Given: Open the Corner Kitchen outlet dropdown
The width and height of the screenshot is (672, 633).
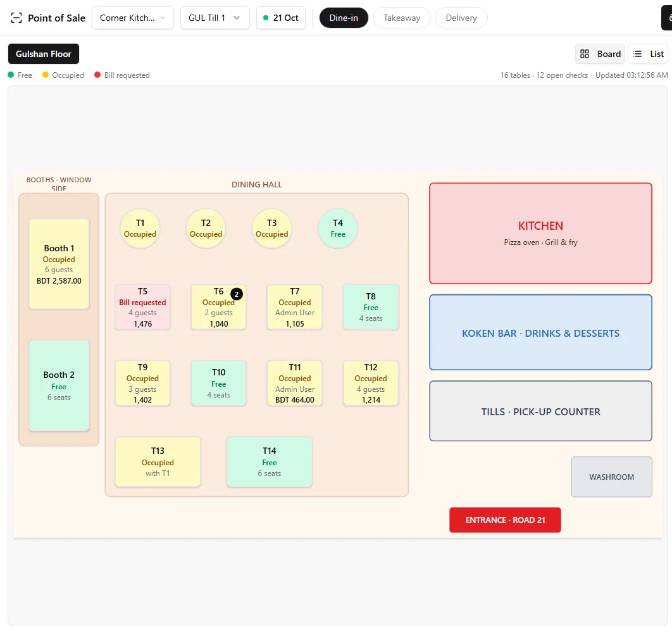Looking at the screenshot, I should pyautogui.click(x=133, y=18).
